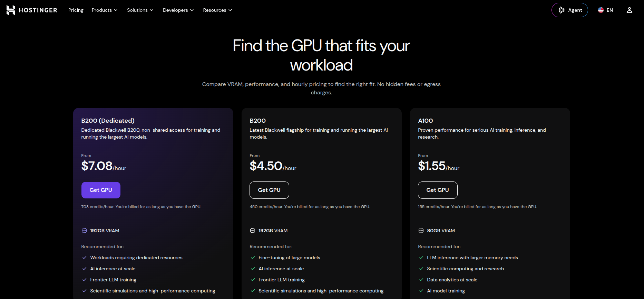644x299 pixels.
Task: Click the 155 credits/hour billing note
Action: point(477,207)
